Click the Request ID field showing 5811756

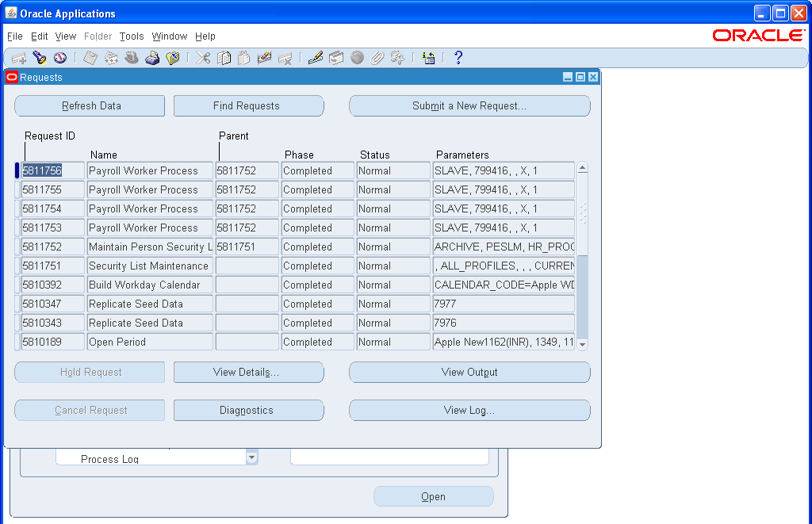pos(53,170)
